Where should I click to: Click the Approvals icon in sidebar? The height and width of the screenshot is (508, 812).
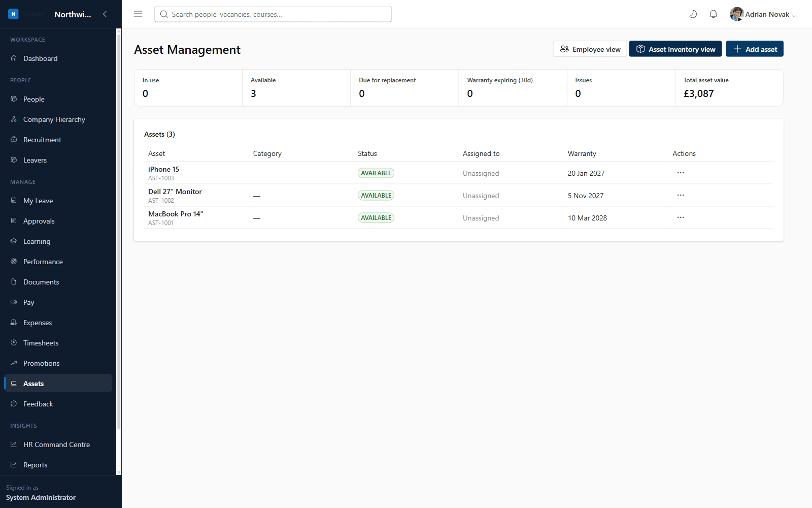click(14, 221)
